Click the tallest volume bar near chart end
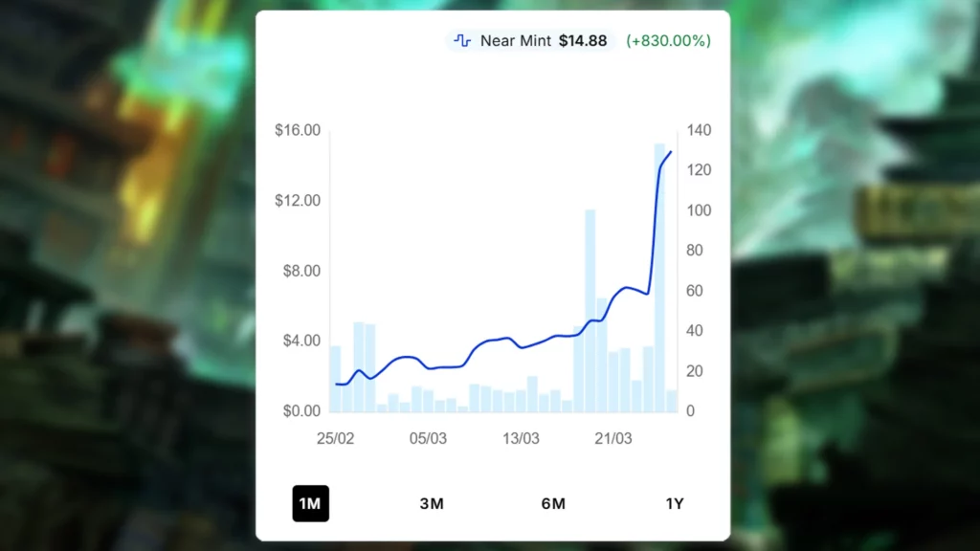Image resolution: width=980 pixels, height=551 pixels. [659, 277]
